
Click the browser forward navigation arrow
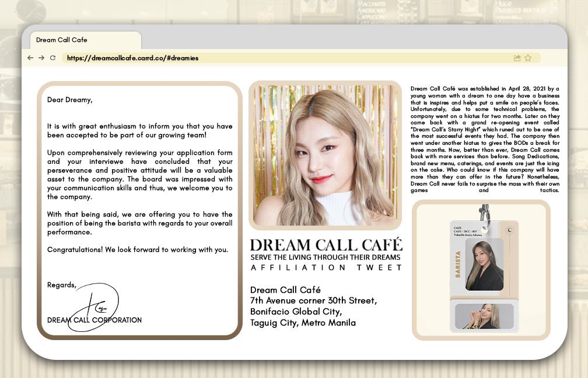click(x=41, y=58)
